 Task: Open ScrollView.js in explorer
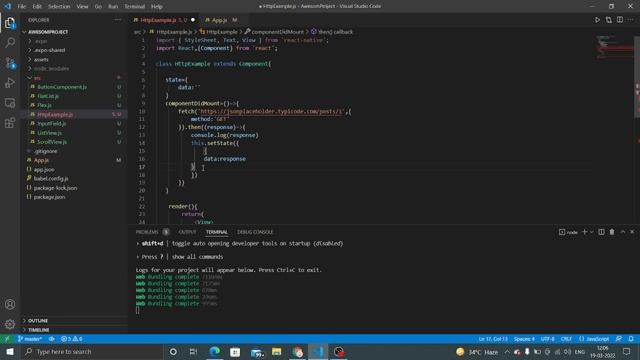pyautogui.click(x=52, y=142)
